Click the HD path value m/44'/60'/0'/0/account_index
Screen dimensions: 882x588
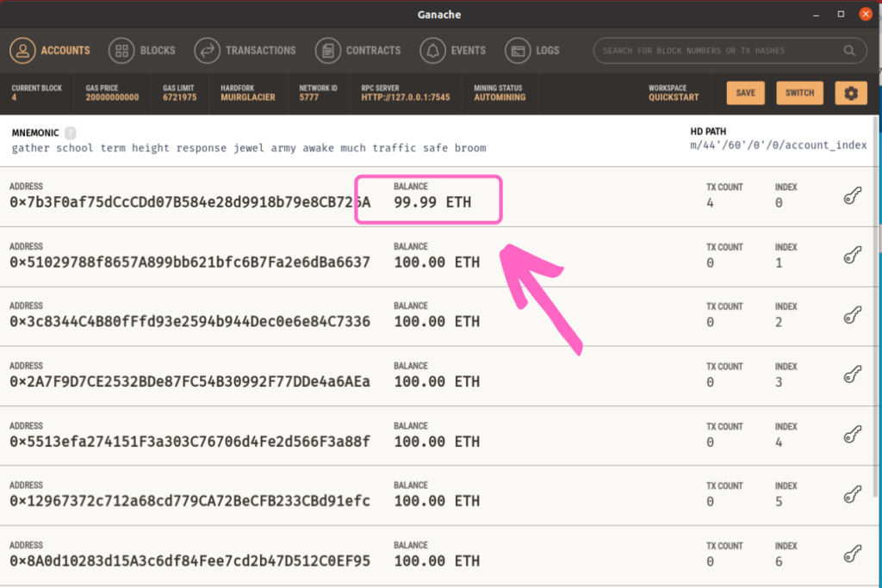779,145
